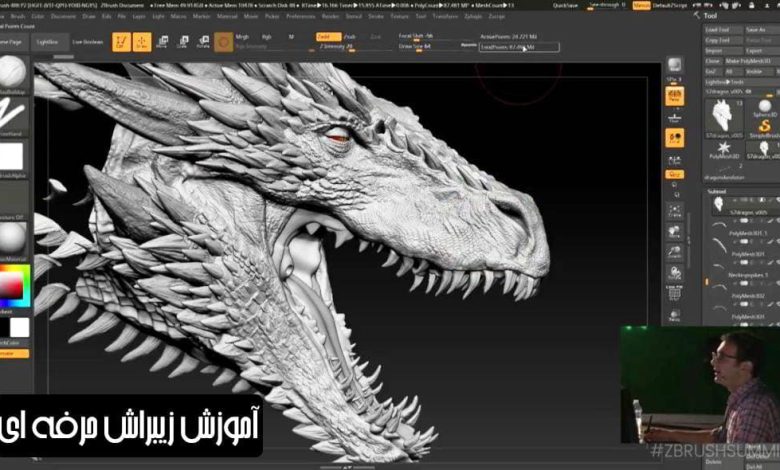Image resolution: width=780 pixels, height=470 pixels.
Task: Toggle the PolyF line fill button
Action: (675, 294)
